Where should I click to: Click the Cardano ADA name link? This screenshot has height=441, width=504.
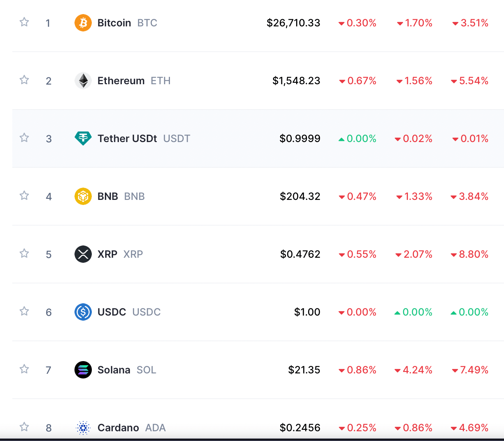tap(118, 428)
